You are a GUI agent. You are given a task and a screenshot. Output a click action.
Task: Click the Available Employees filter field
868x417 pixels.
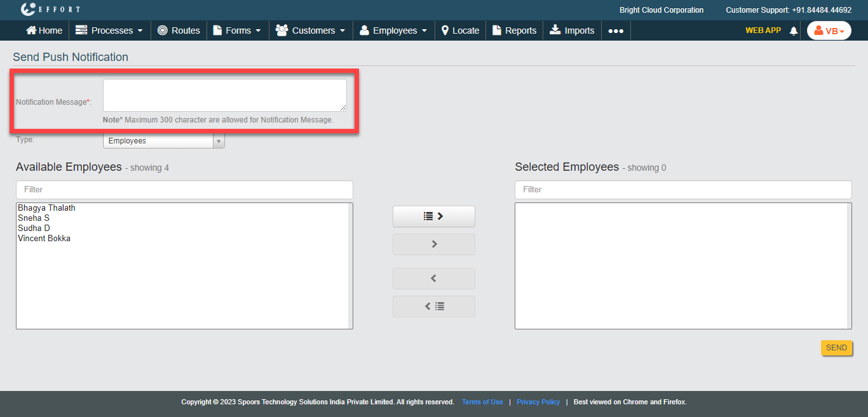(184, 190)
